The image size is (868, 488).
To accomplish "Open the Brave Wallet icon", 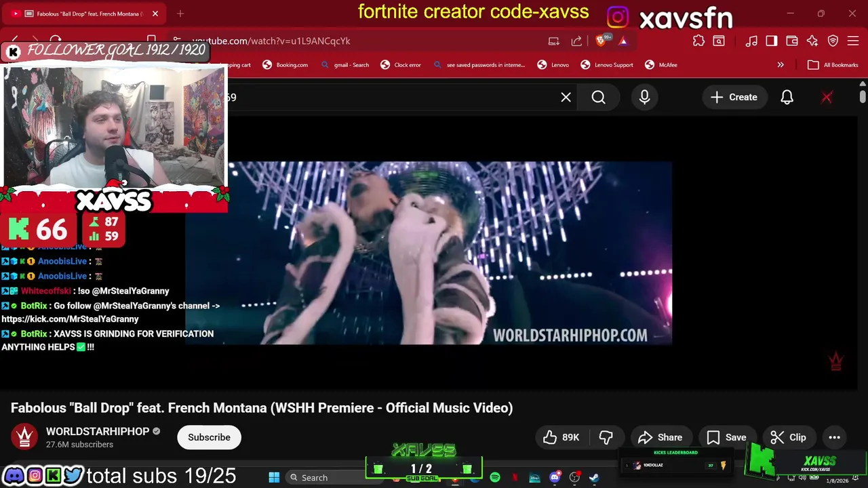I will [792, 41].
